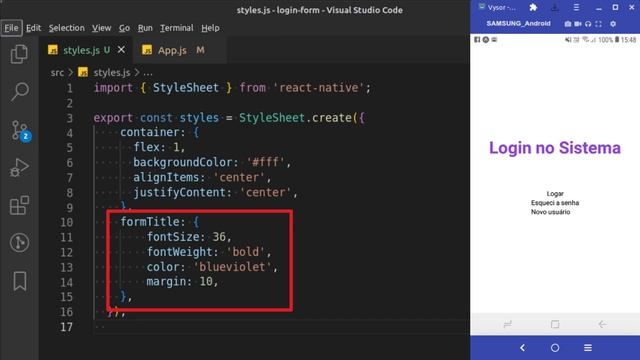640x360 pixels.
Task: Click on the 'react-native' string
Action: (318, 88)
